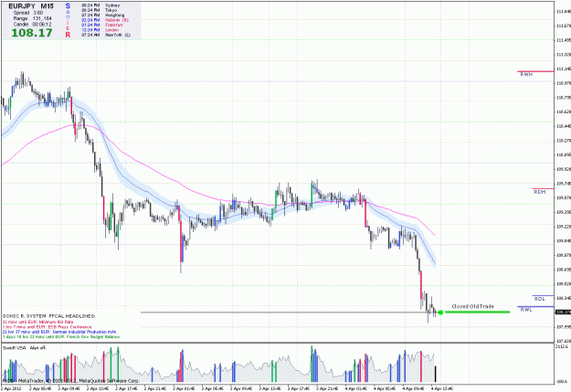Click the Sydney session clock row
Image resolution: width=571 pixels, height=392 pixels.
tap(100, 5)
